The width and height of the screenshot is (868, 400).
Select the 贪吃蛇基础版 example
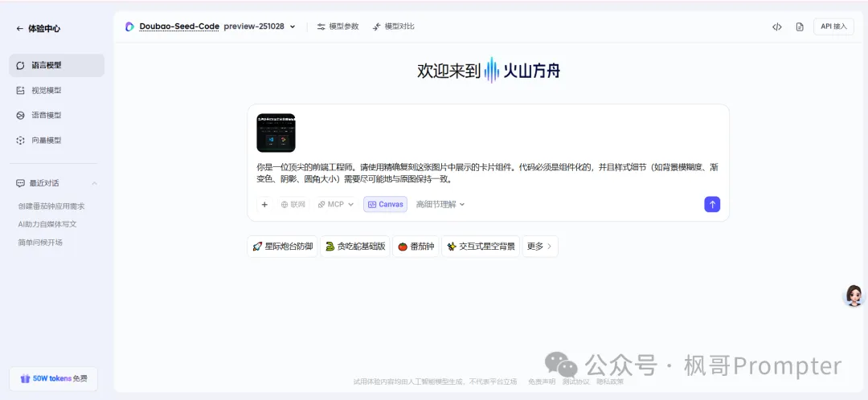click(x=355, y=247)
